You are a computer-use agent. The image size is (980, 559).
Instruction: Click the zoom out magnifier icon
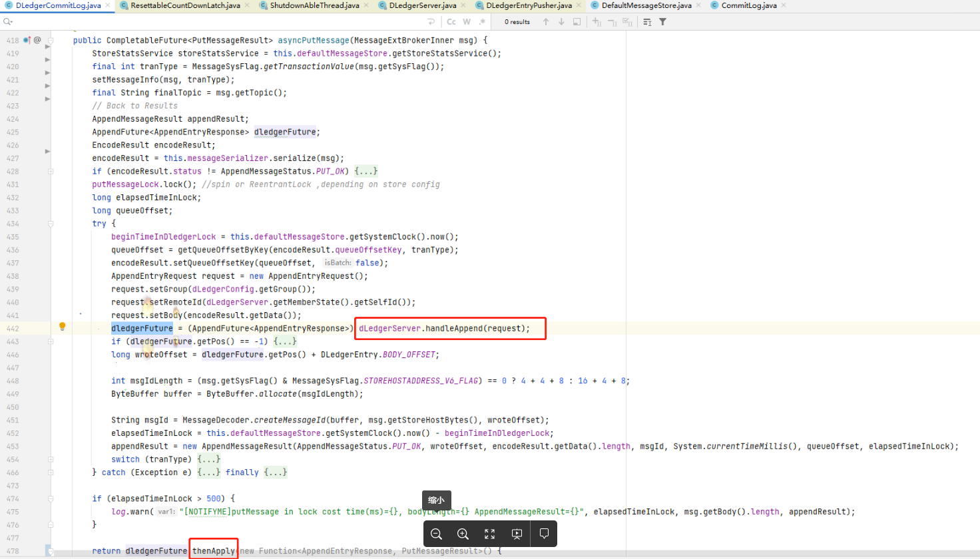coord(436,534)
